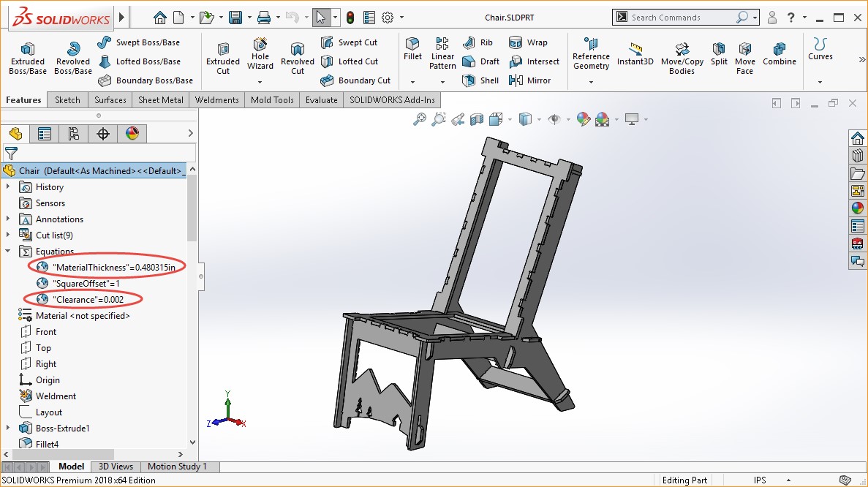
Task: Activate the Extruded Cut tool
Action: pos(223,58)
